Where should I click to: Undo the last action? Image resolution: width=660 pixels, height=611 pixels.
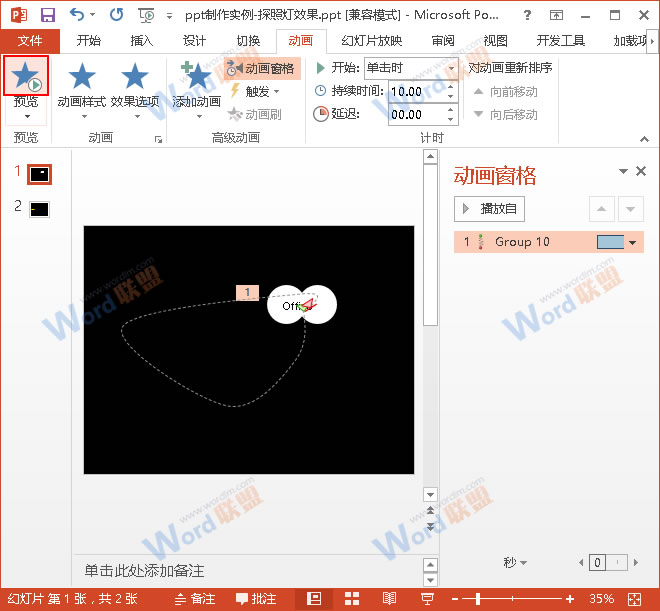coord(77,15)
